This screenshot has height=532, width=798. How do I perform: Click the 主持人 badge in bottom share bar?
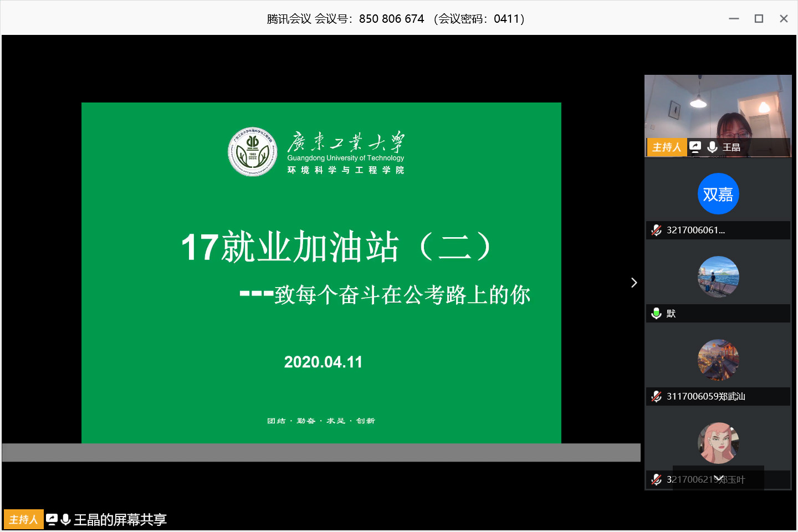[x=23, y=519]
